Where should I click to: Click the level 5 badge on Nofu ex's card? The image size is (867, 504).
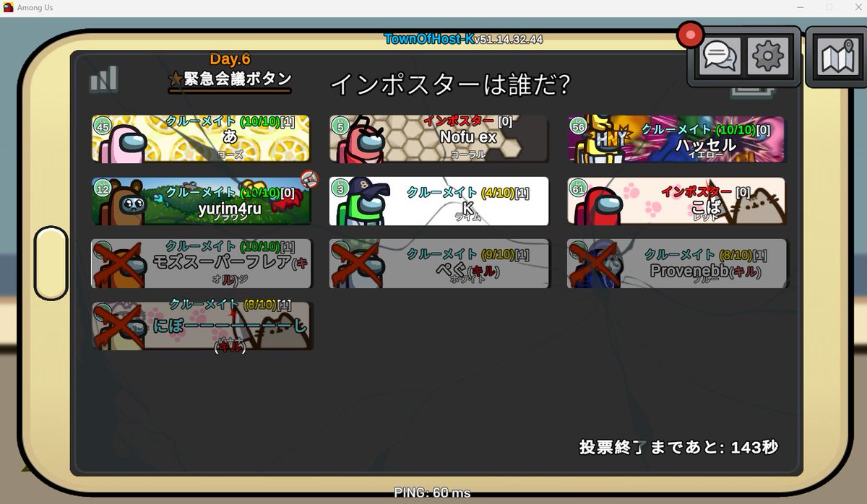click(x=340, y=126)
